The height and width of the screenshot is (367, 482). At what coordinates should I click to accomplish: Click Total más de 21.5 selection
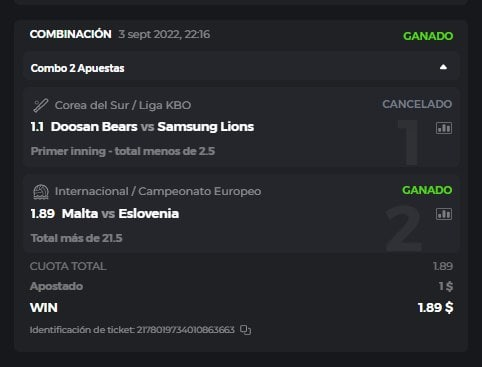click(76, 238)
